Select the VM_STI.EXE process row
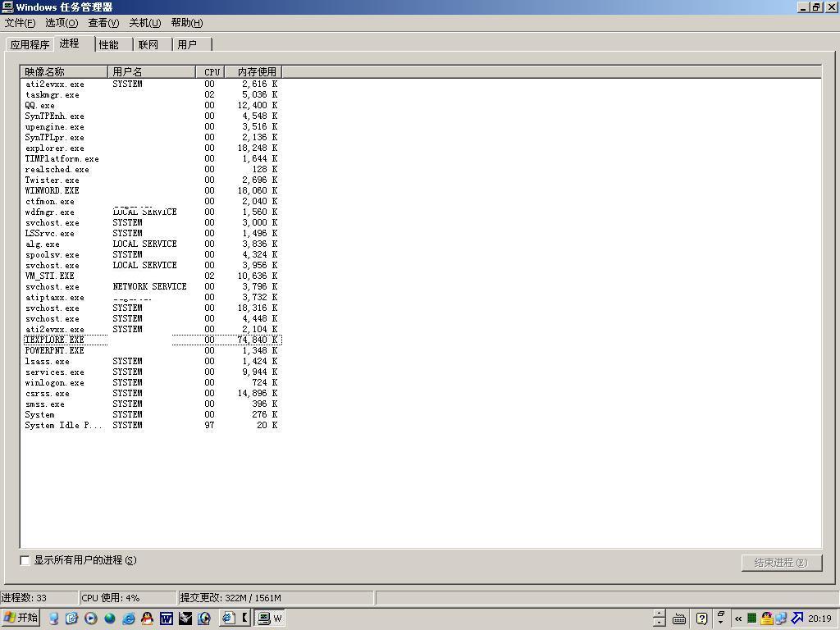840x630 pixels. point(152,276)
